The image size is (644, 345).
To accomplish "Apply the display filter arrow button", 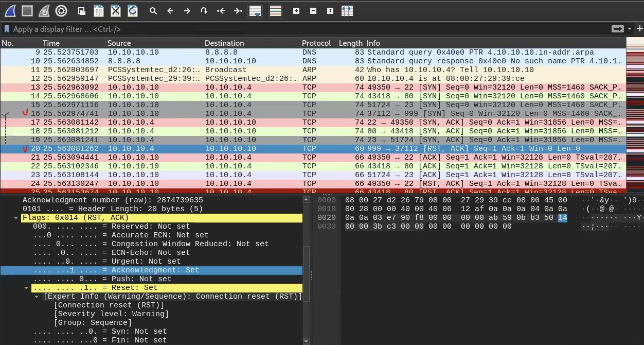I will click(617, 29).
